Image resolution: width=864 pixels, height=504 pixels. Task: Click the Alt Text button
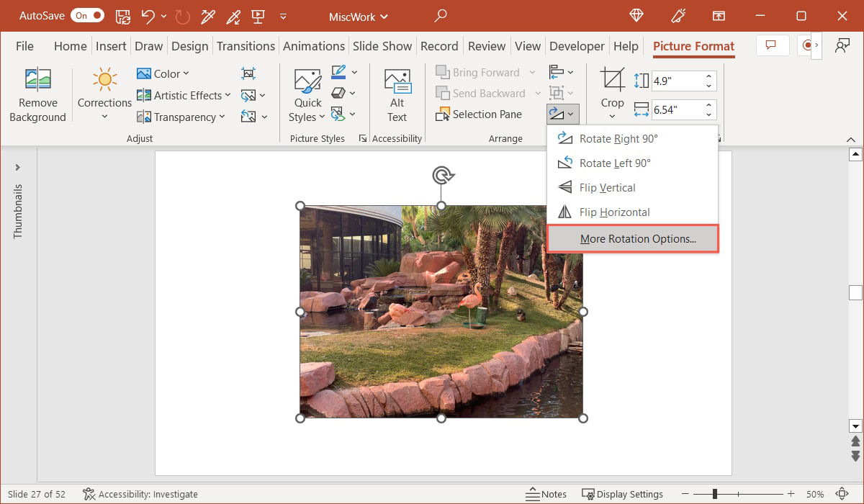[397, 94]
